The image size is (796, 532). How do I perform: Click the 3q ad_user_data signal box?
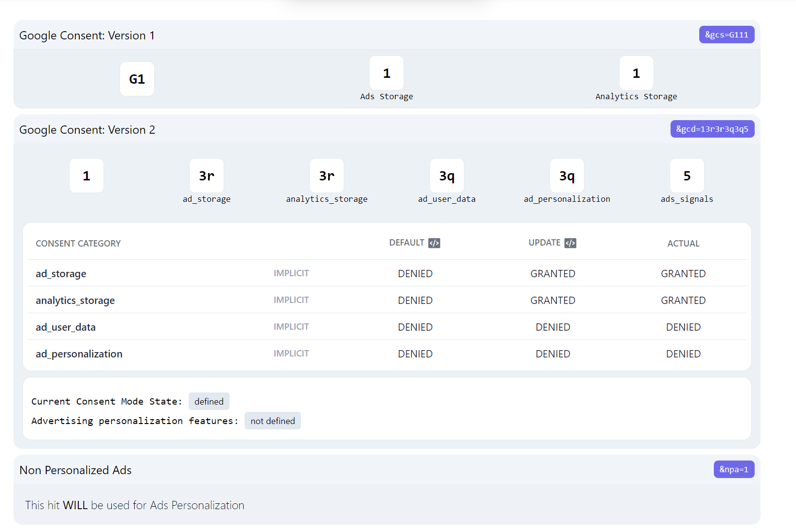[446, 176]
